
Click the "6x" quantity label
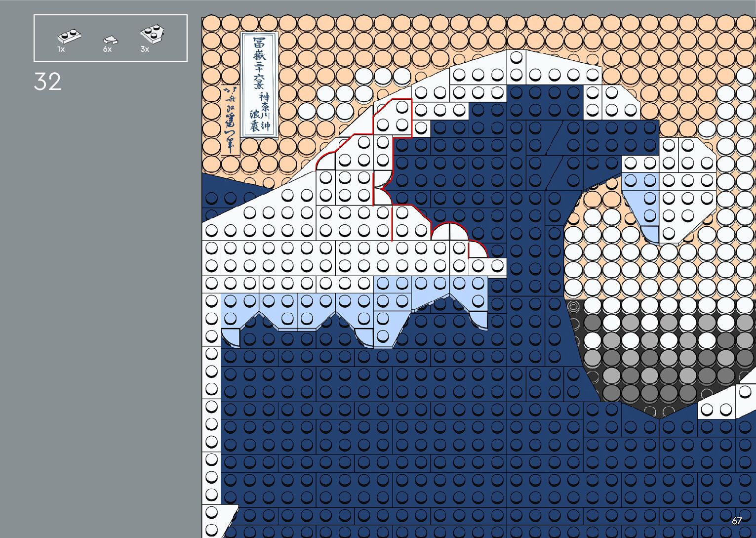point(107,49)
